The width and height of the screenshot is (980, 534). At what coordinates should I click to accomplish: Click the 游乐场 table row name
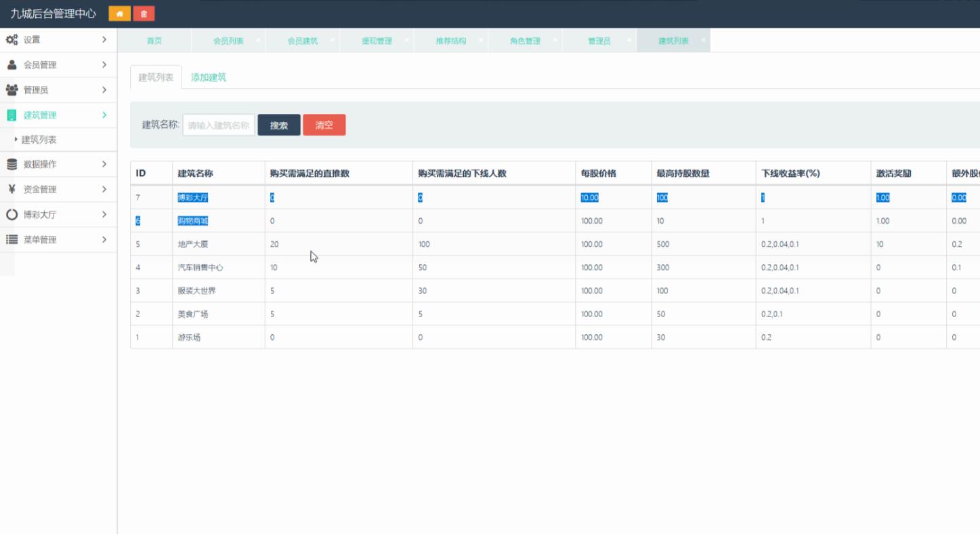[189, 337]
